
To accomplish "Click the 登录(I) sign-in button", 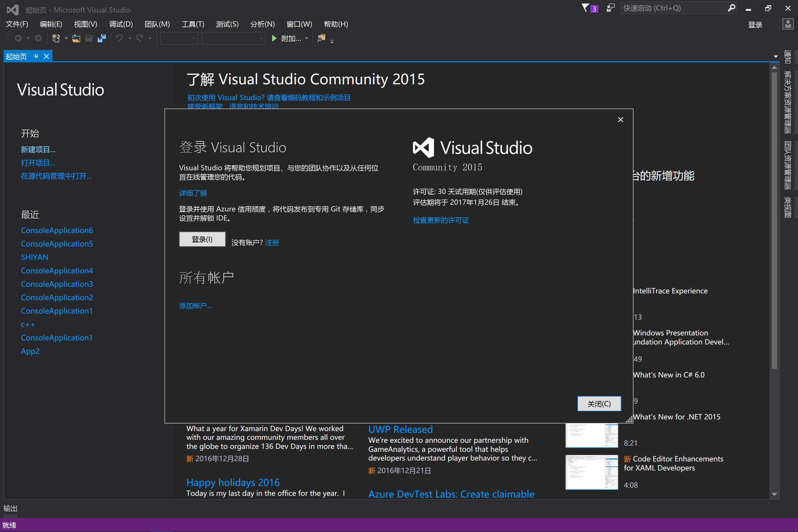I will (x=202, y=239).
